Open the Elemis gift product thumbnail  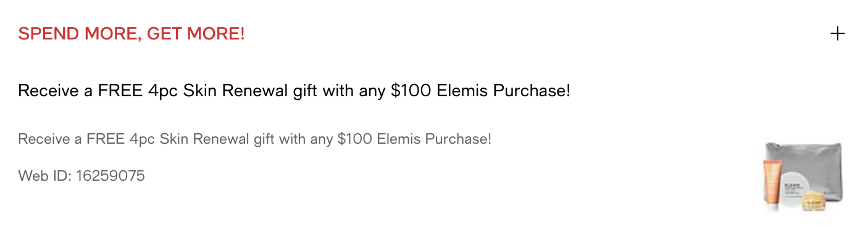(x=804, y=177)
